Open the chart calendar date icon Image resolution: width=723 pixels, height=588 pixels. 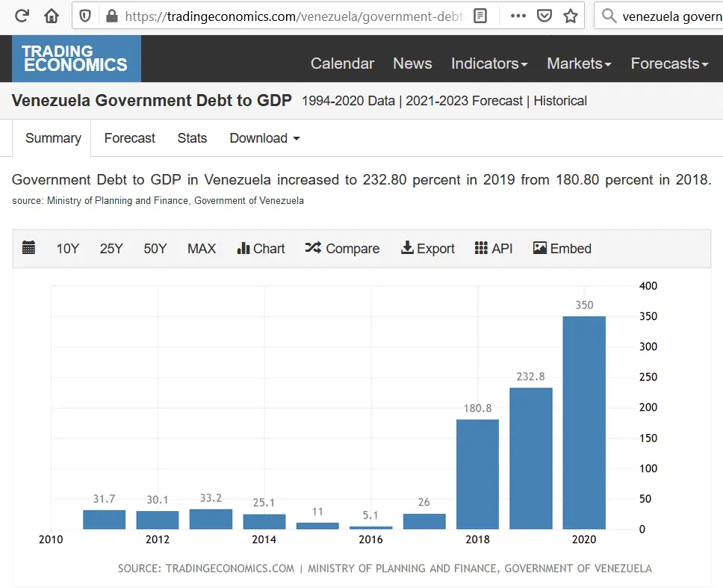click(28, 247)
